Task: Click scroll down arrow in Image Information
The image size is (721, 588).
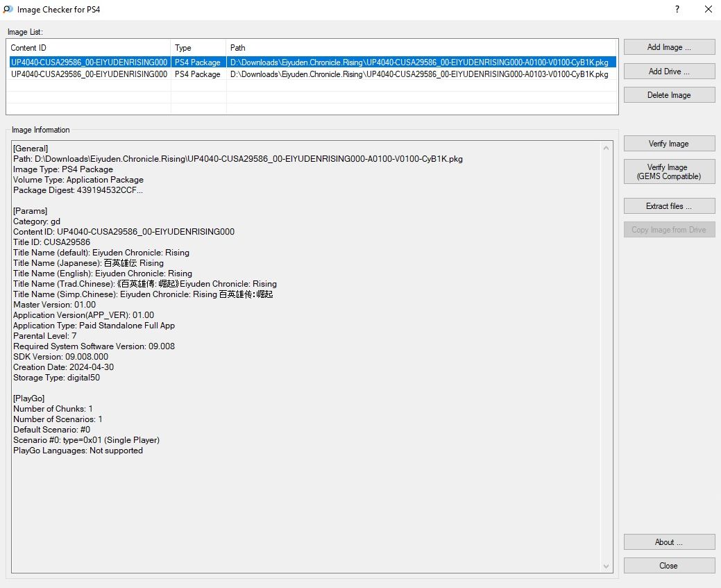Action: (x=606, y=566)
